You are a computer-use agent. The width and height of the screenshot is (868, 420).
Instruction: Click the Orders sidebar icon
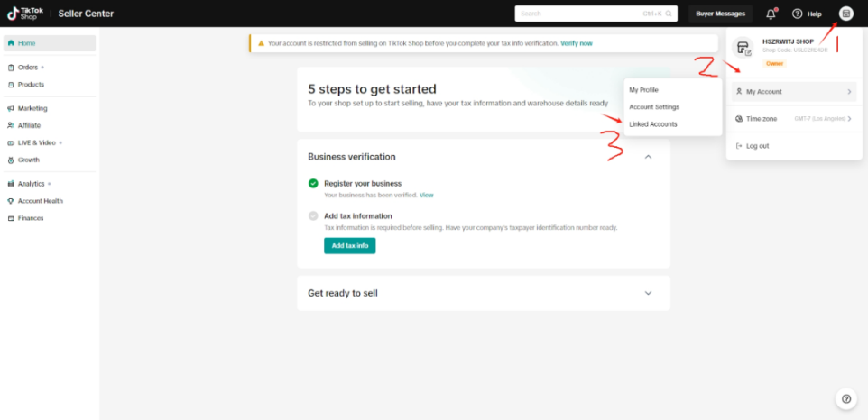point(11,68)
